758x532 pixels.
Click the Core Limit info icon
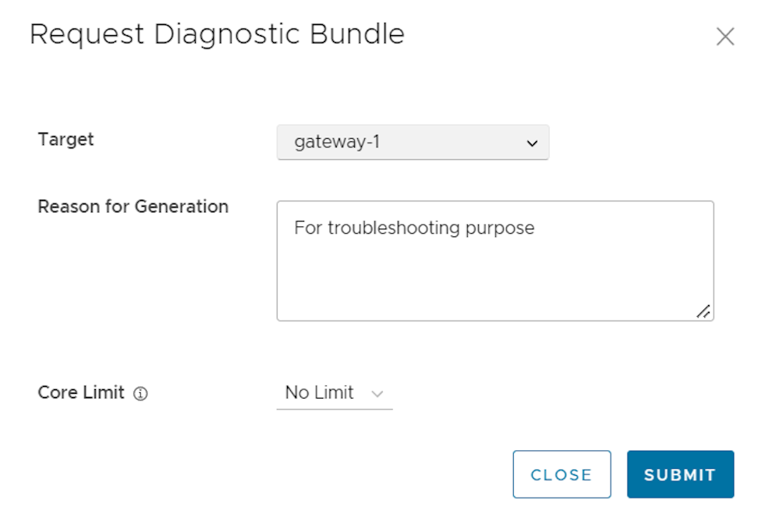coord(140,394)
